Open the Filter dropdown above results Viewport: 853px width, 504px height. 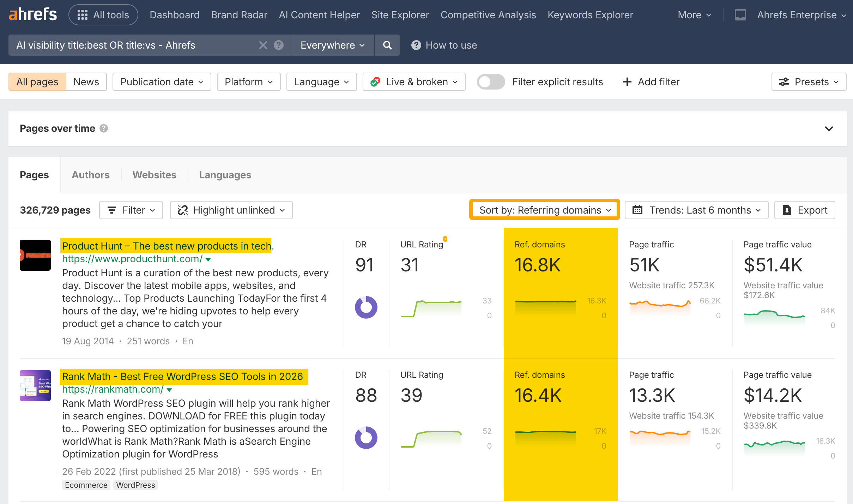[x=131, y=210]
